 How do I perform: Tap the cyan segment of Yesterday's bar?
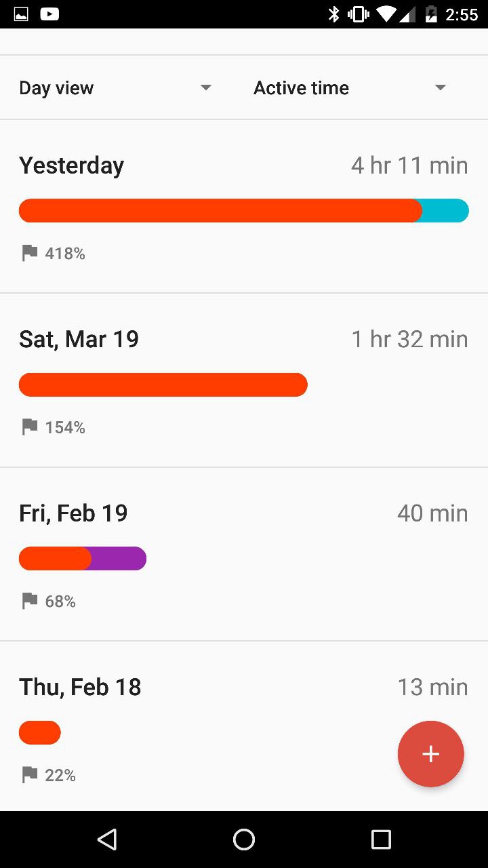click(x=445, y=210)
